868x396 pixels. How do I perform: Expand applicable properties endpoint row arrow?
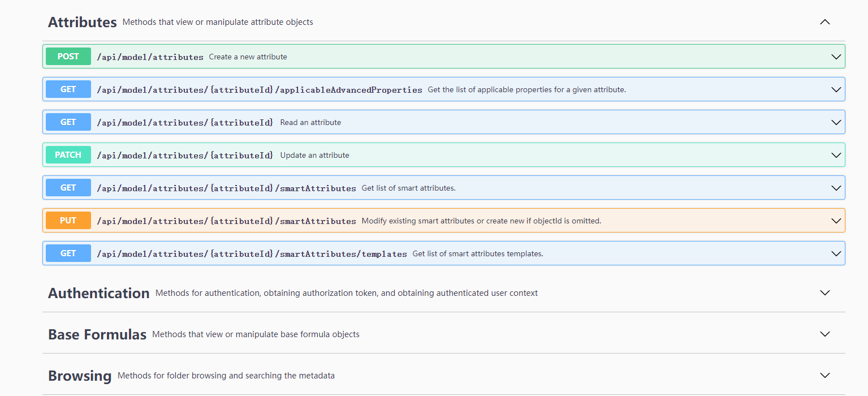coord(836,89)
